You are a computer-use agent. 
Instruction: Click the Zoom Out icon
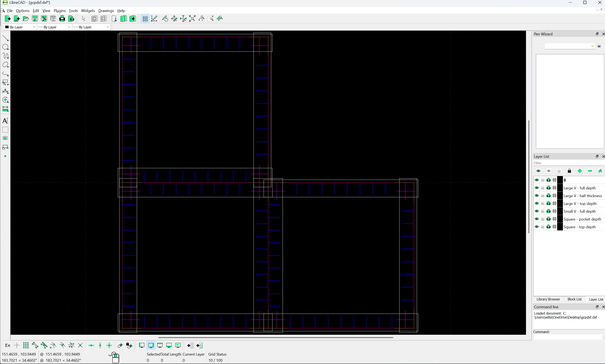tap(183, 19)
